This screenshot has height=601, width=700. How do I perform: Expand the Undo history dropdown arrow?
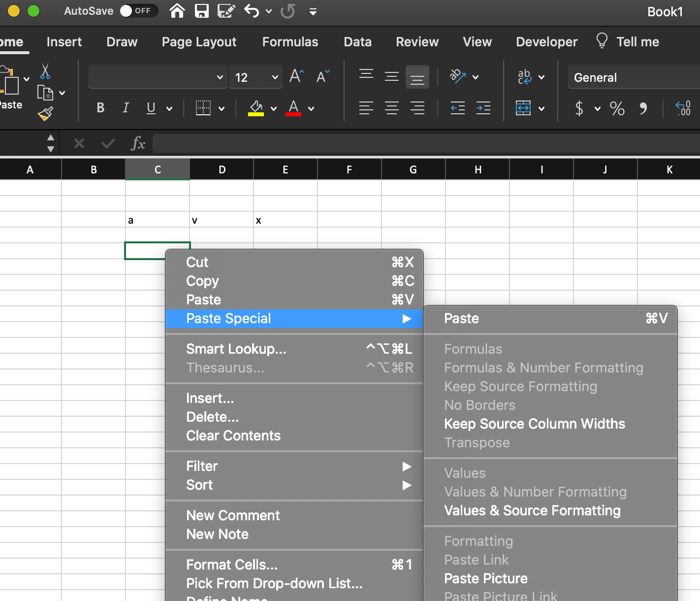click(x=269, y=11)
